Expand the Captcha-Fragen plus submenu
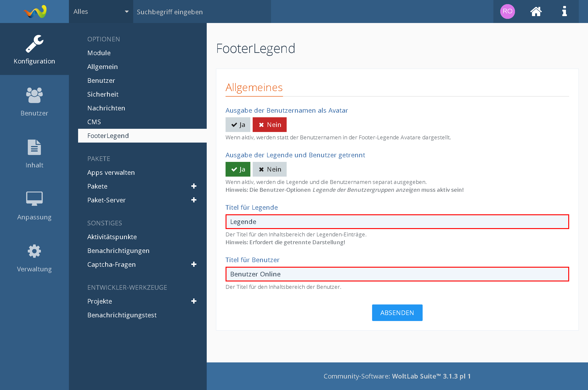Screen dimensions: 588x390 (194, 264)
